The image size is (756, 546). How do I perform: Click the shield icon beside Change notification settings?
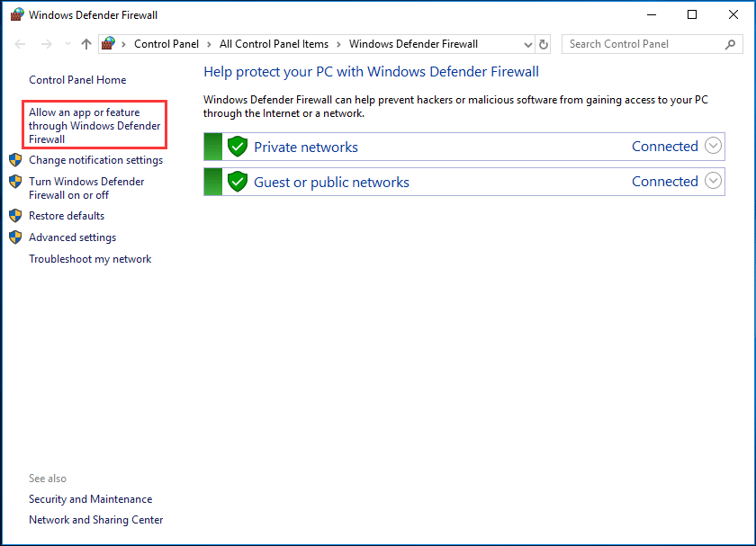coord(14,159)
